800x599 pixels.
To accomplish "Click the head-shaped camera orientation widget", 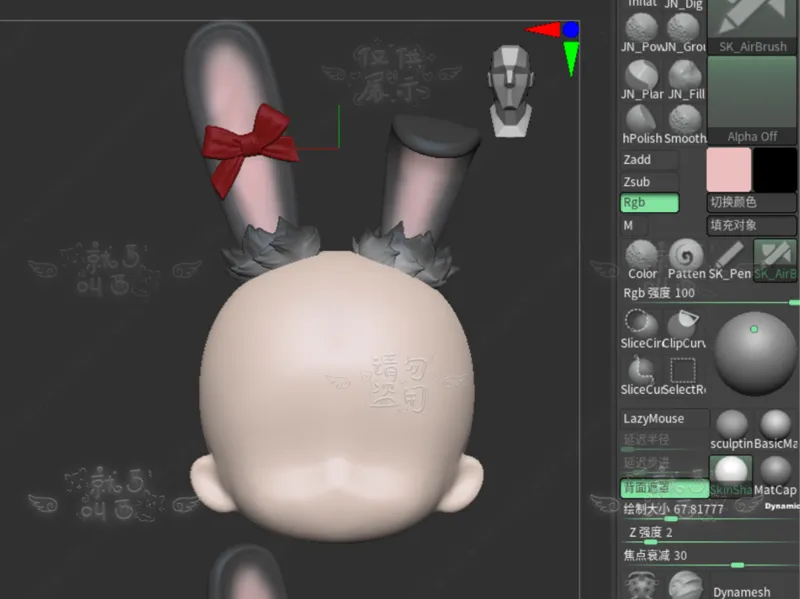I will tap(511, 91).
